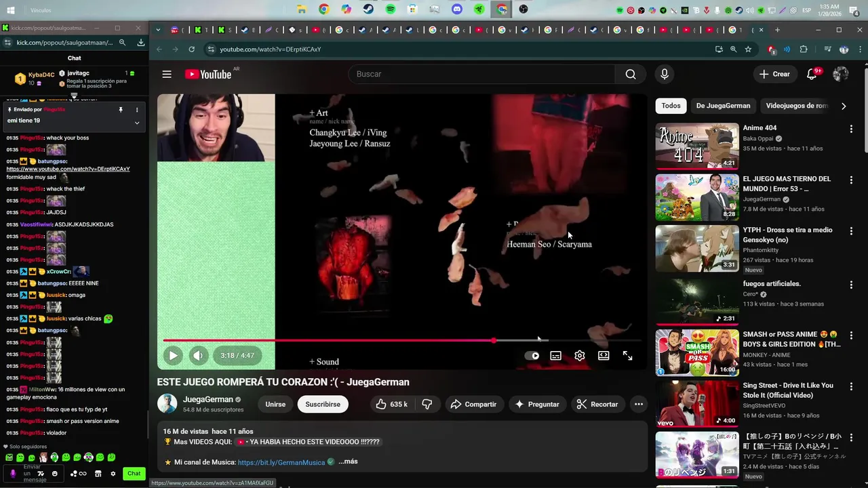868x488 pixels.
Task: Reload the YouTube page
Action: point(191,49)
